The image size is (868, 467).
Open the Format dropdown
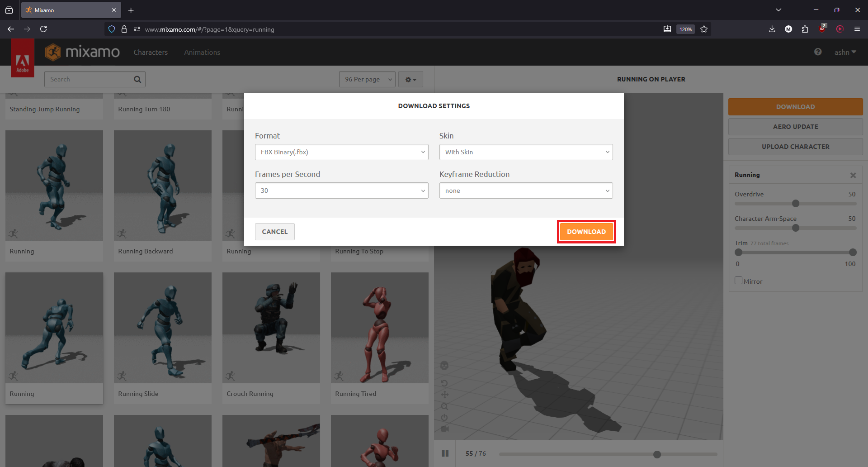341,152
